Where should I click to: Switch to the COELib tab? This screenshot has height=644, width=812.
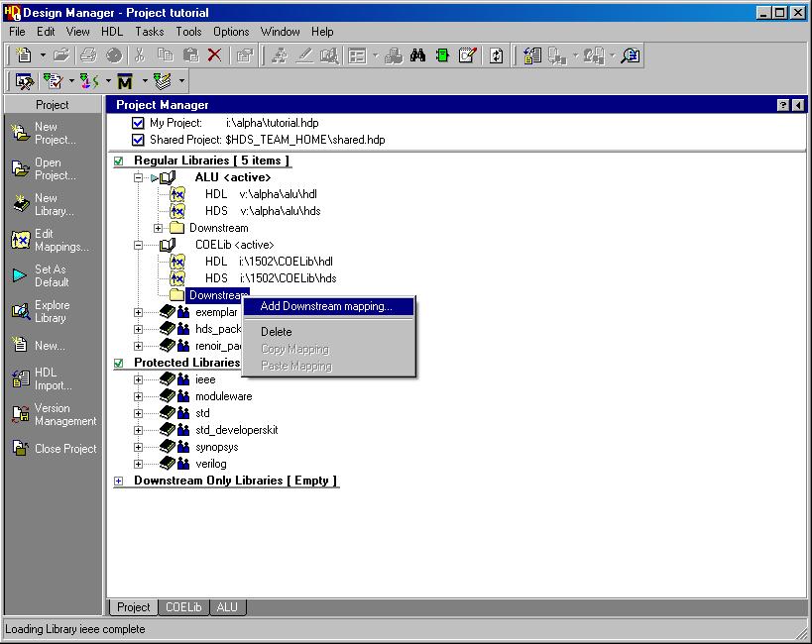pyautogui.click(x=183, y=607)
